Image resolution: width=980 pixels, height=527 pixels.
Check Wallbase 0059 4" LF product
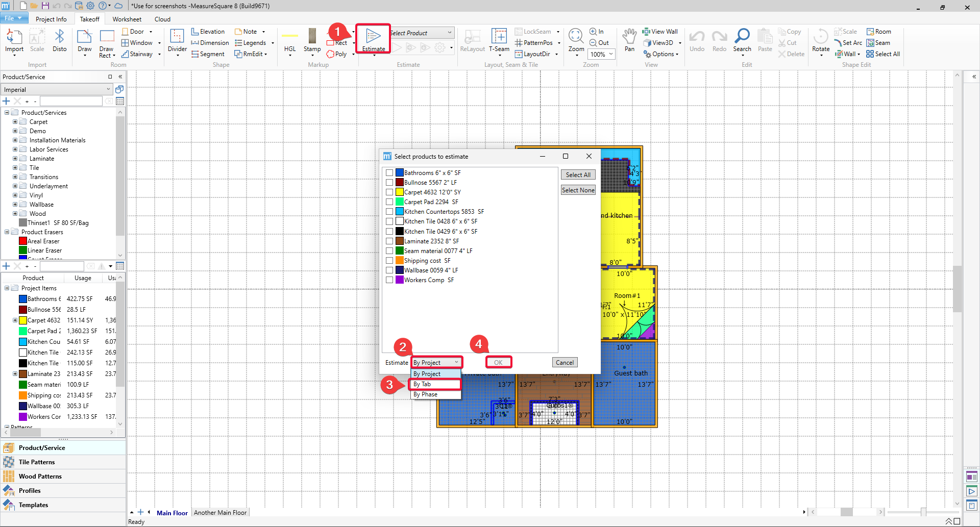(389, 270)
